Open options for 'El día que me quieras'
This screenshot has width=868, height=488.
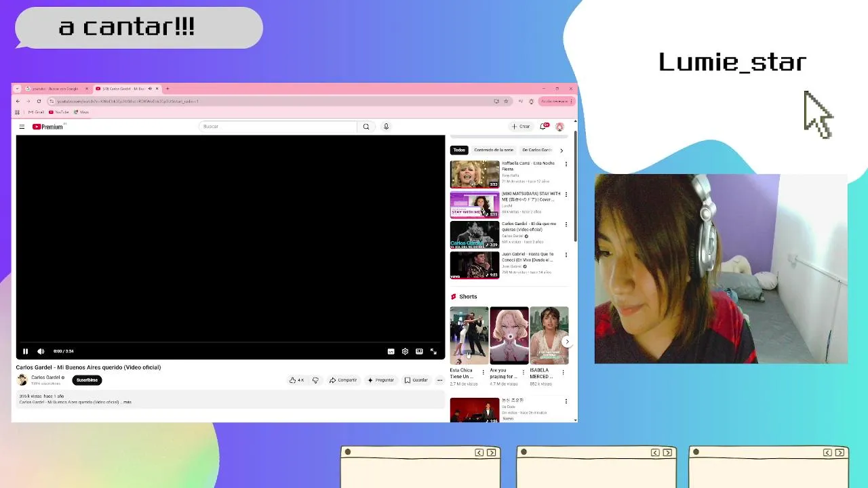pyautogui.click(x=566, y=224)
